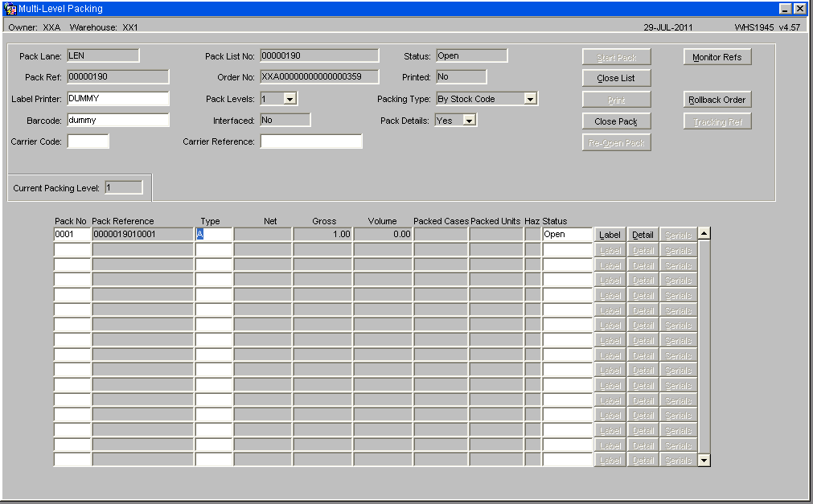Select the Type cell containing A
The width and height of the screenshot is (813, 504).
click(214, 235)
